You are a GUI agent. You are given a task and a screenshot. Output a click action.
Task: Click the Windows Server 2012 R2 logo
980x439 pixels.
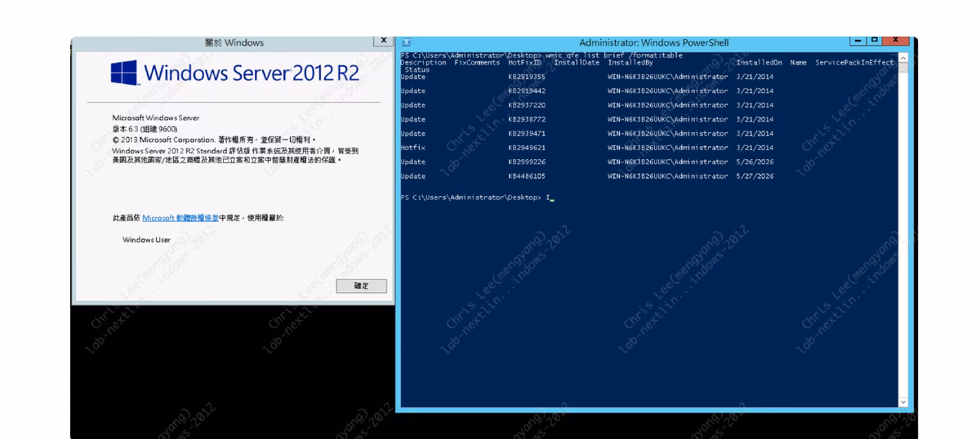click(x=235, y=73)
